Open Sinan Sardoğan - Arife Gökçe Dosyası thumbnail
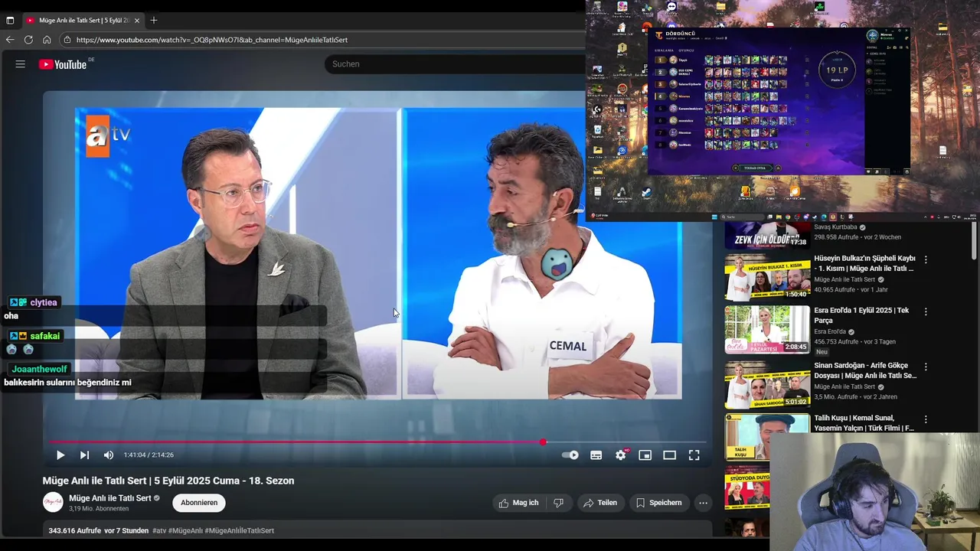Image resolution: width=980 pixels, height=551 pixels. coord(767,383)
